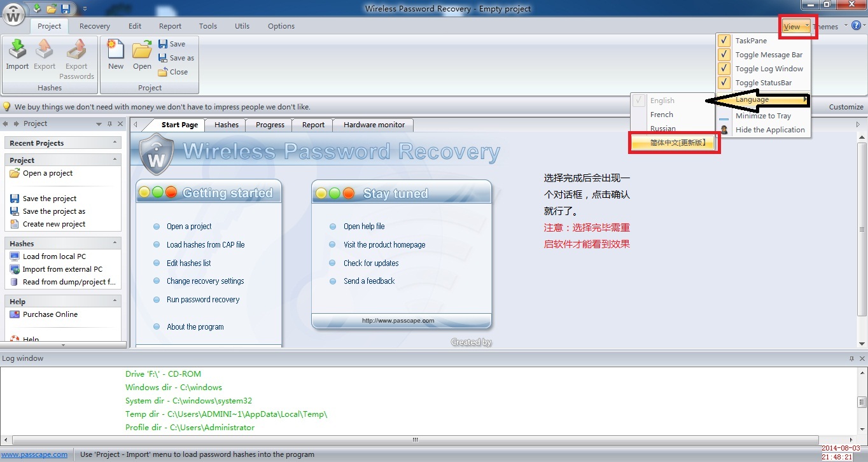868x462 pixels.
Task: Click Hide the Application menu item
Action: pyautogui.click(x=764, y=130)
